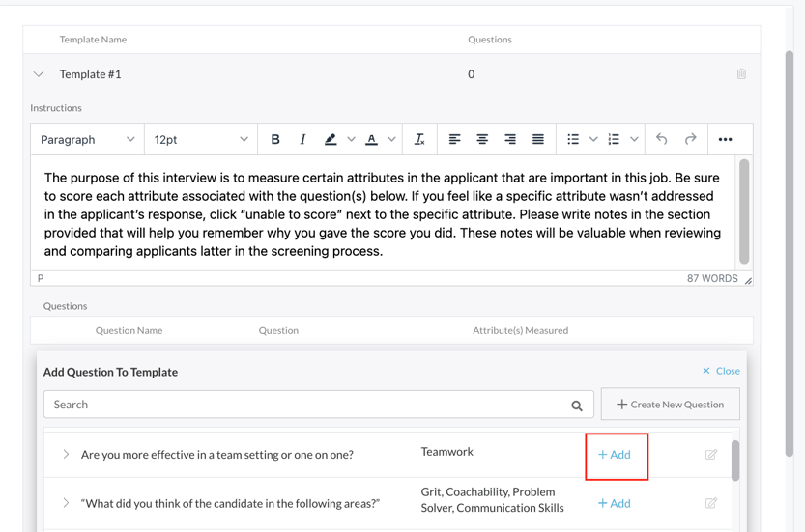Click the question Search field
This screenshot has width=805, height=532.
309,405
